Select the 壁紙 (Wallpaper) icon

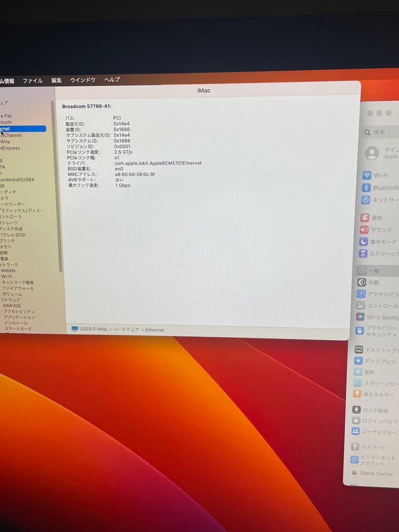coord(358,372)
